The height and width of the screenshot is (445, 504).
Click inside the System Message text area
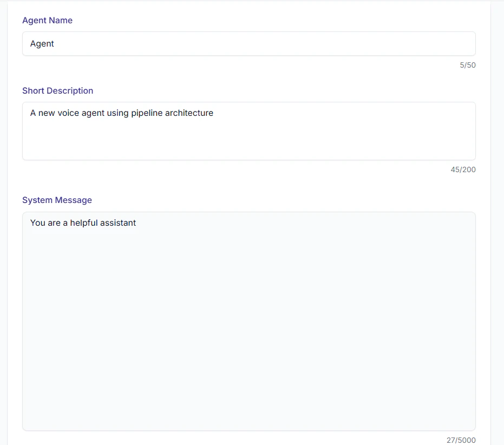[x=249, y=321]
